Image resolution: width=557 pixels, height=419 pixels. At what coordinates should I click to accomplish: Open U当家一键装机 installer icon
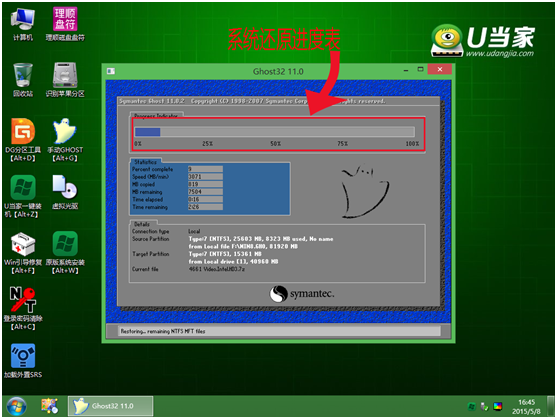(23, 196)
